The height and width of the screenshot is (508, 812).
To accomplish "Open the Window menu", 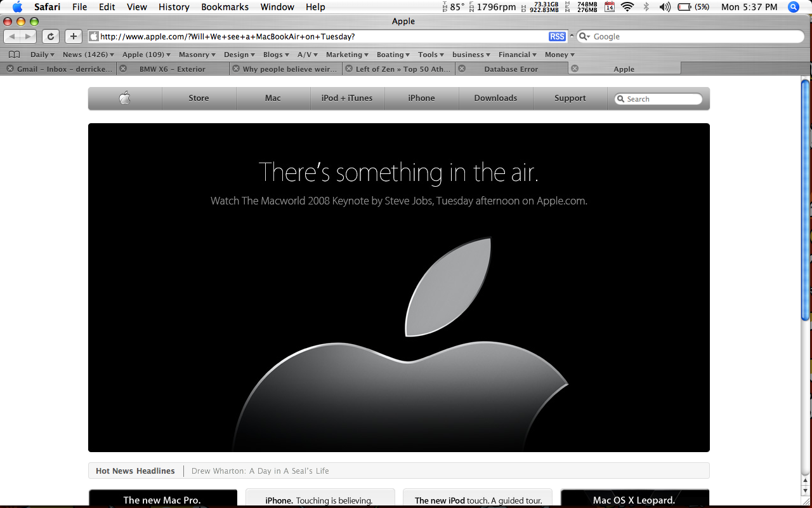I will [x=277, y=7].
